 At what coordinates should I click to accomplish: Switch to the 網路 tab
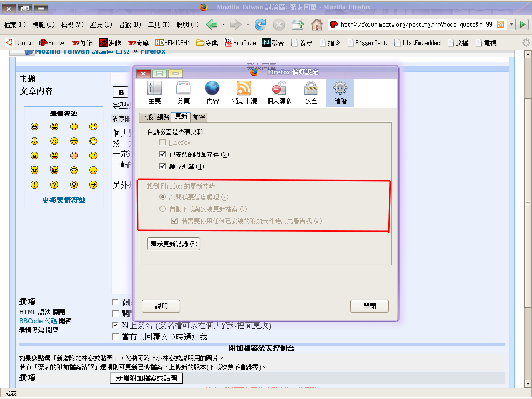[163, 117]
